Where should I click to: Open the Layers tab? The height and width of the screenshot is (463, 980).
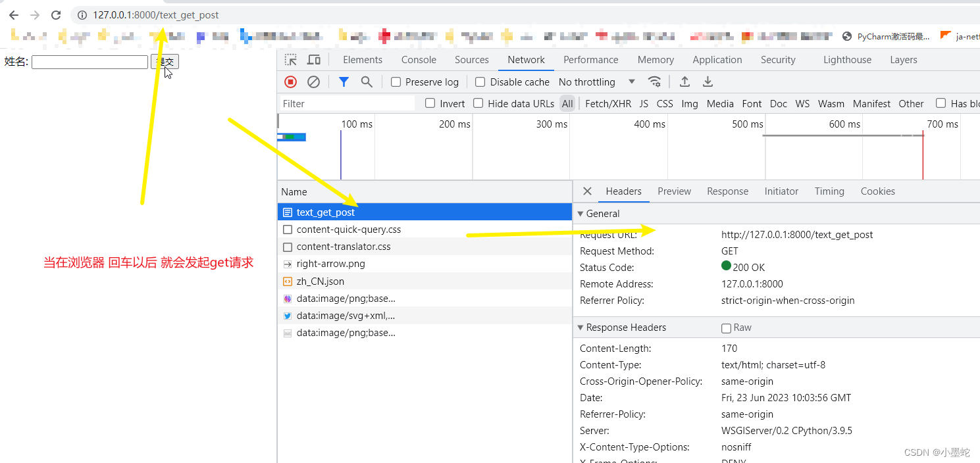(x=904, y=60)
